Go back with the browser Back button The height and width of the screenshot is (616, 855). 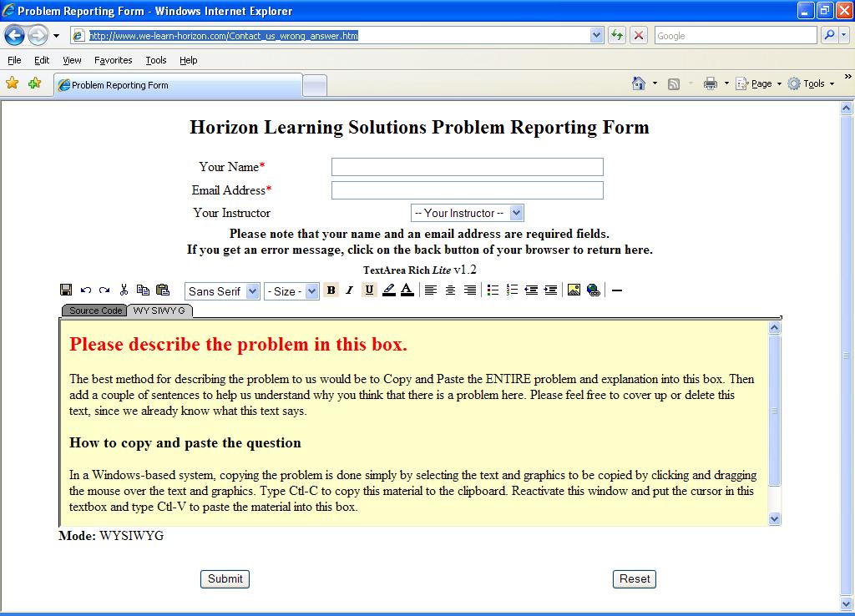[x=15, y=36]
